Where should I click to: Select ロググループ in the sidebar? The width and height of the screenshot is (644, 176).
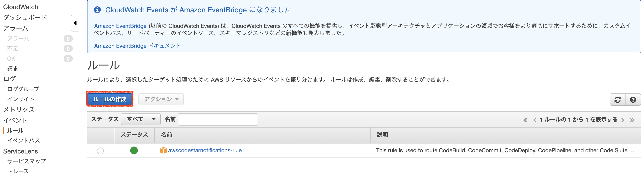[23, 89]
